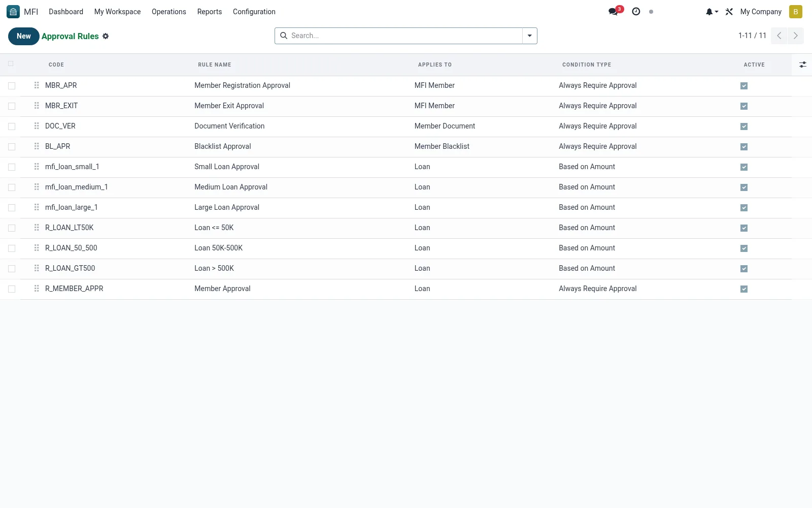The height and width of the screenshot is (508, 812).
Task: Tick the select-all header checkbox
Action: pyautogui.click(x=11, y=63)
